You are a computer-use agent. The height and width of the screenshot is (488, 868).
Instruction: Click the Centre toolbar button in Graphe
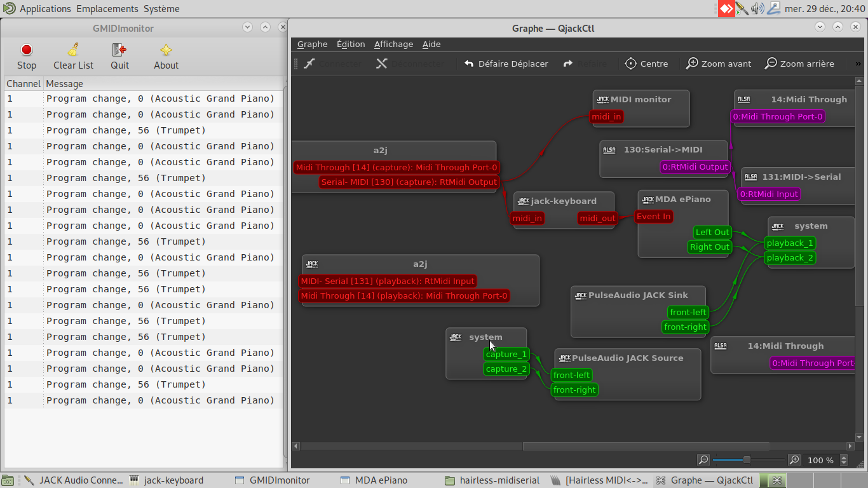click(646, 64)
